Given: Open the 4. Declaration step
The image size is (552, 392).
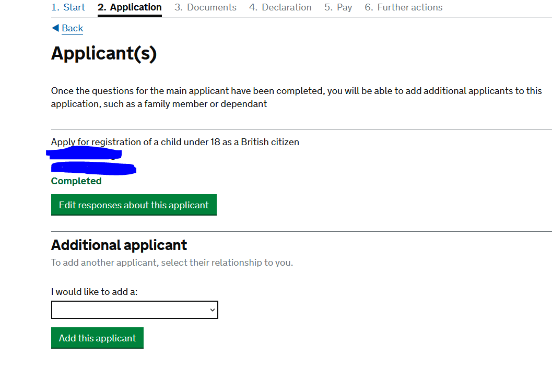Looking at the screenshot, I should click(280, 7).
